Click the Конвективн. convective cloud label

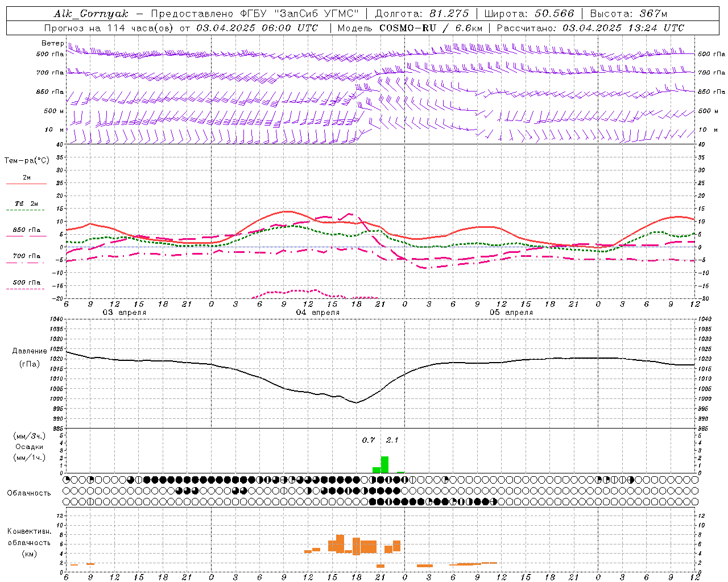pos(29,531)
